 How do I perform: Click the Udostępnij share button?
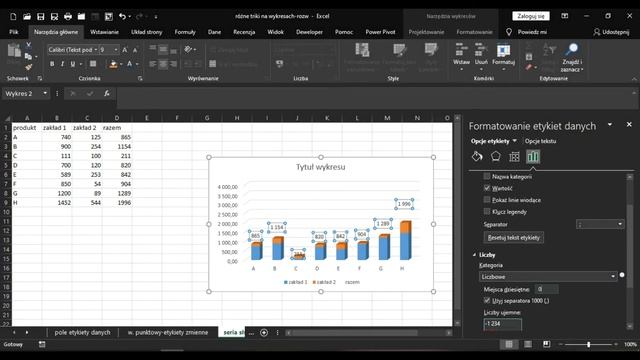(x=611, y=32)
